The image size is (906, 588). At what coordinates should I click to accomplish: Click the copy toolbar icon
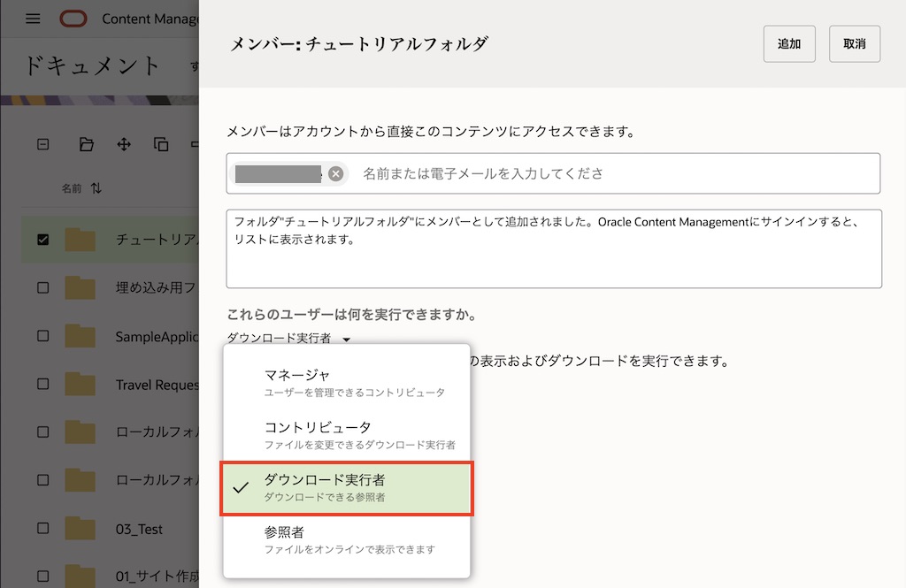(x=160, y=144)
